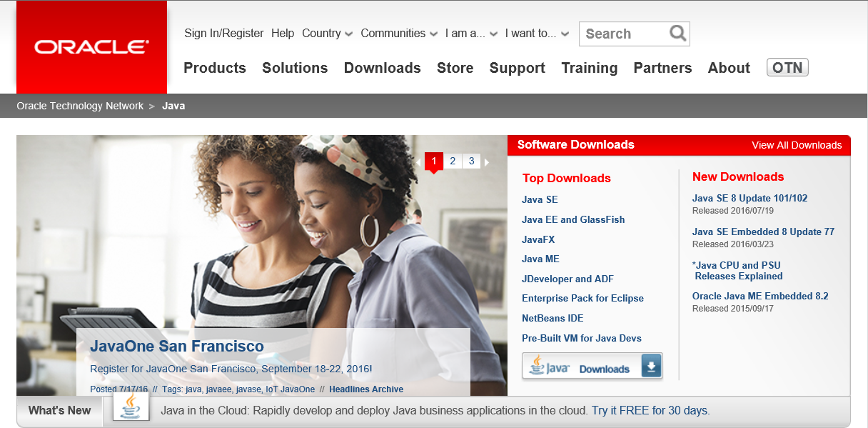Viewport: 868px width, 428px height.
Task: Open the Training menu
Action: coord(590,69)
